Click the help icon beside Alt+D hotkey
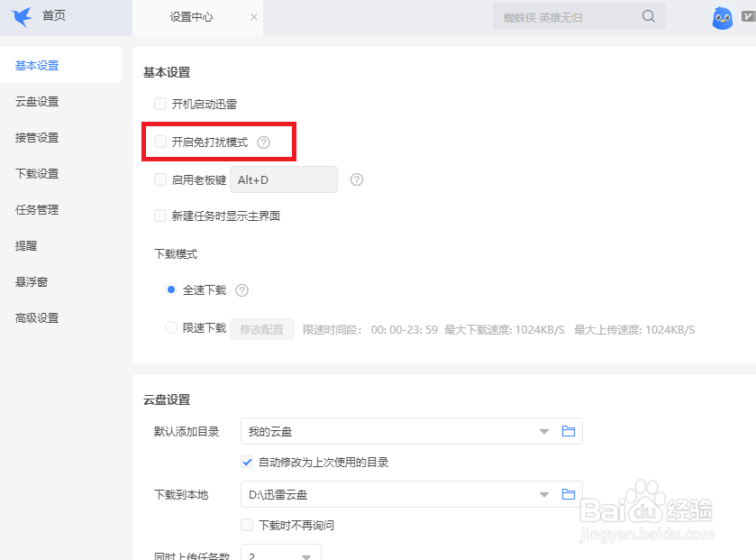756x560 pixels. [356, 180]
